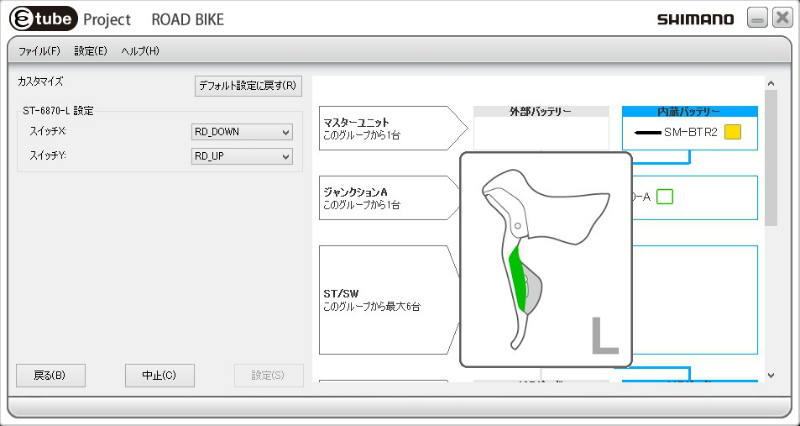This screenshot has height=426, width=800.
Task: Click the scrollbar up arrow
Action: click(x=771, y=83)
